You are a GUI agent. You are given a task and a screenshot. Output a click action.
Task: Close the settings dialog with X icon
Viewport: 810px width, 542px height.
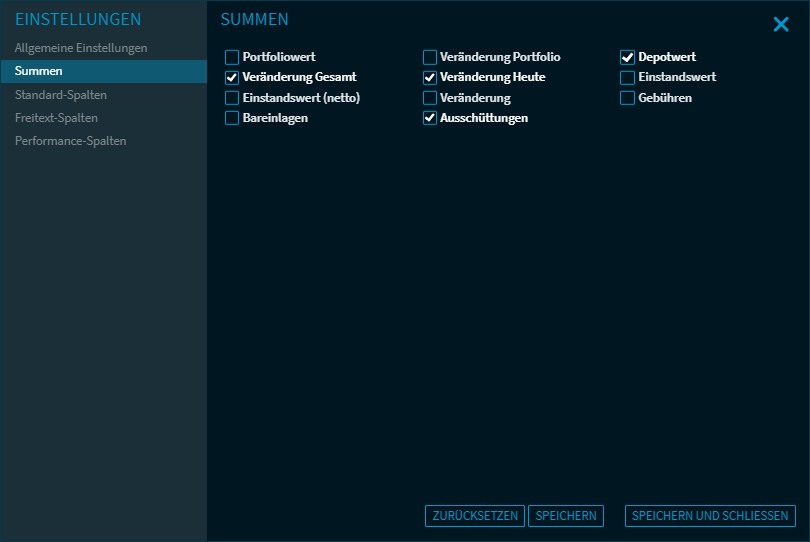781,24
